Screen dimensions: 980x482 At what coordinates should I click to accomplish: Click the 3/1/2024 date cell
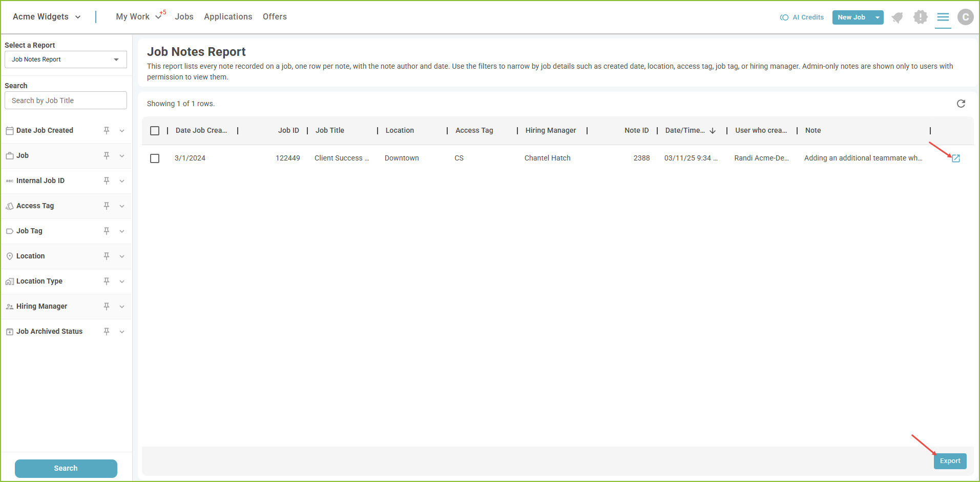pos(190,158)
